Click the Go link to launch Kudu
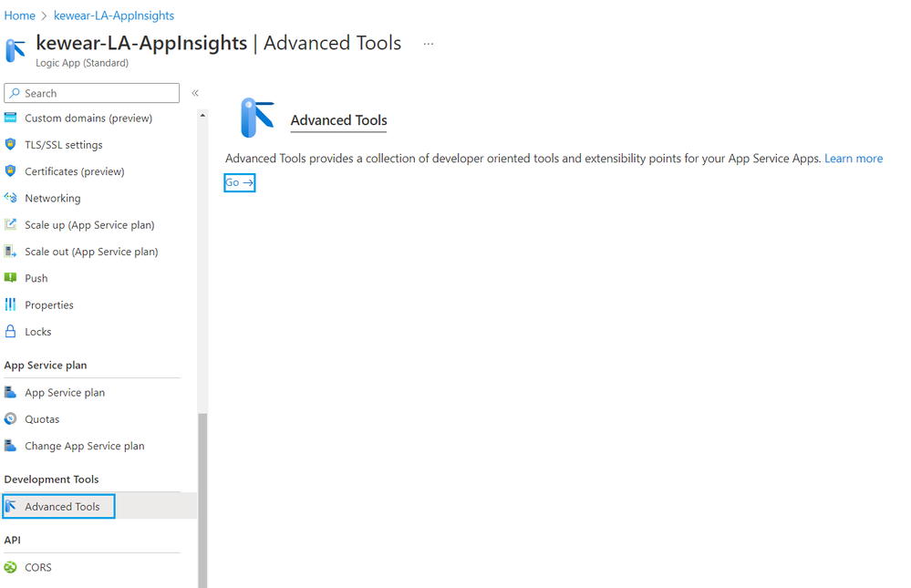Viewport: 911px width, 588px height. 239,182
